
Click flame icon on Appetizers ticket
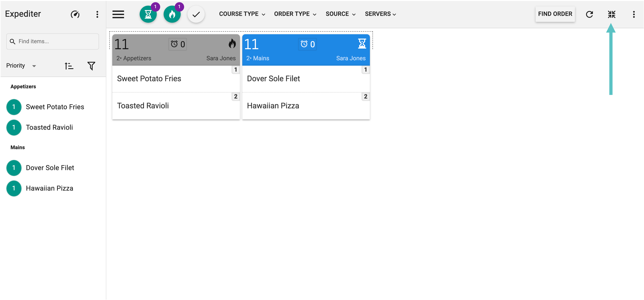pyautogui.click(x=232, y=44)
